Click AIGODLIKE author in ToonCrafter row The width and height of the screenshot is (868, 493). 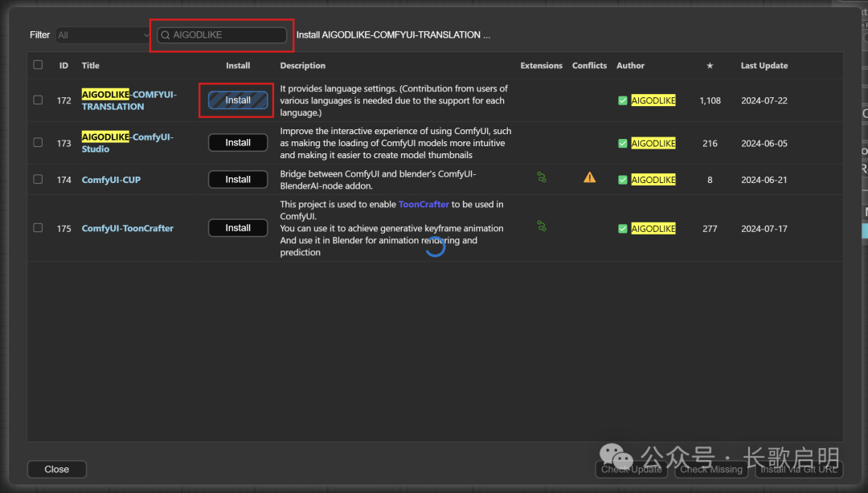tap(653, 229)
